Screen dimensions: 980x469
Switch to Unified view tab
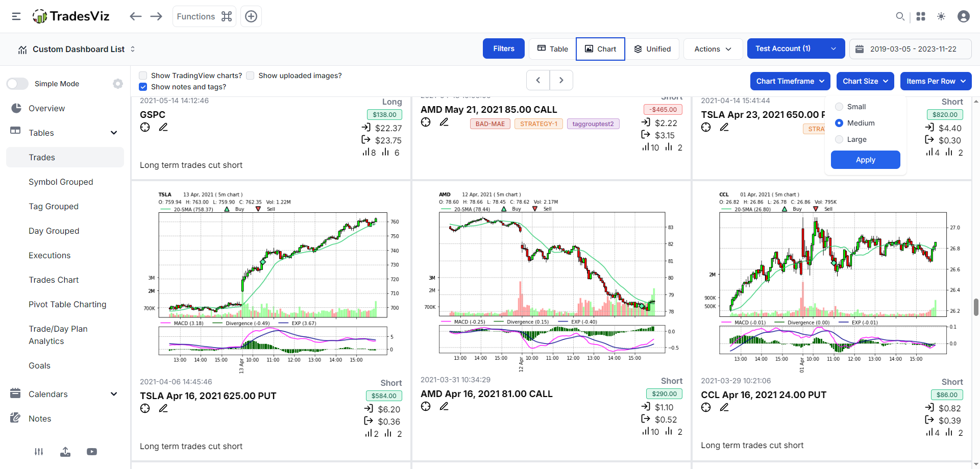point(652,49)
